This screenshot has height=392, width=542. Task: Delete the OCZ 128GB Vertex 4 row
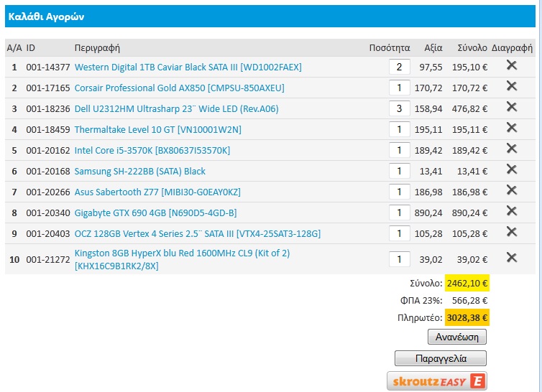coord(512,231)
